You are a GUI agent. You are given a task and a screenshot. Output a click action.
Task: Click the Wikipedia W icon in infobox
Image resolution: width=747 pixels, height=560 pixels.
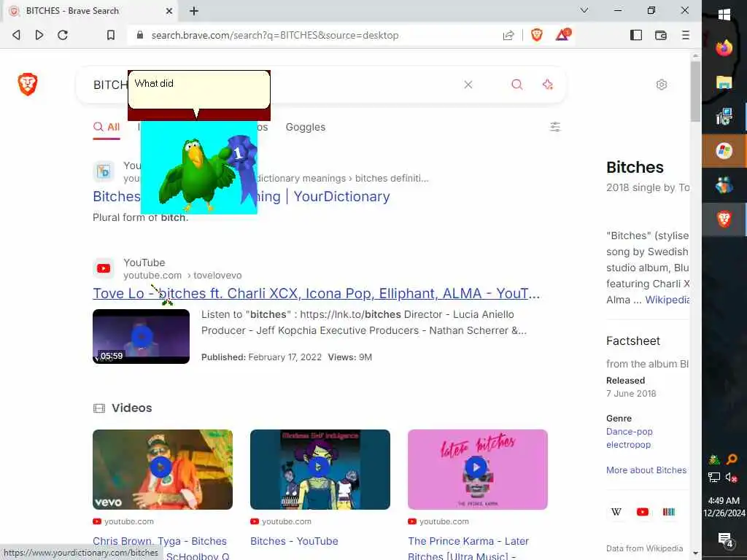[x=616, y=512]
